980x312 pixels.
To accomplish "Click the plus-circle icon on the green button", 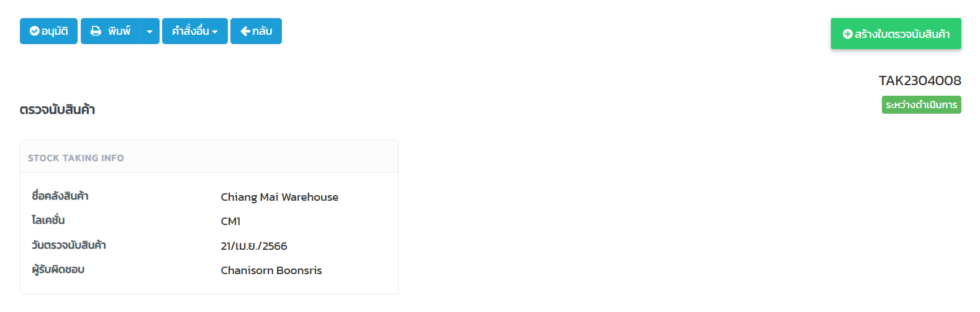I will pos(848,34).
